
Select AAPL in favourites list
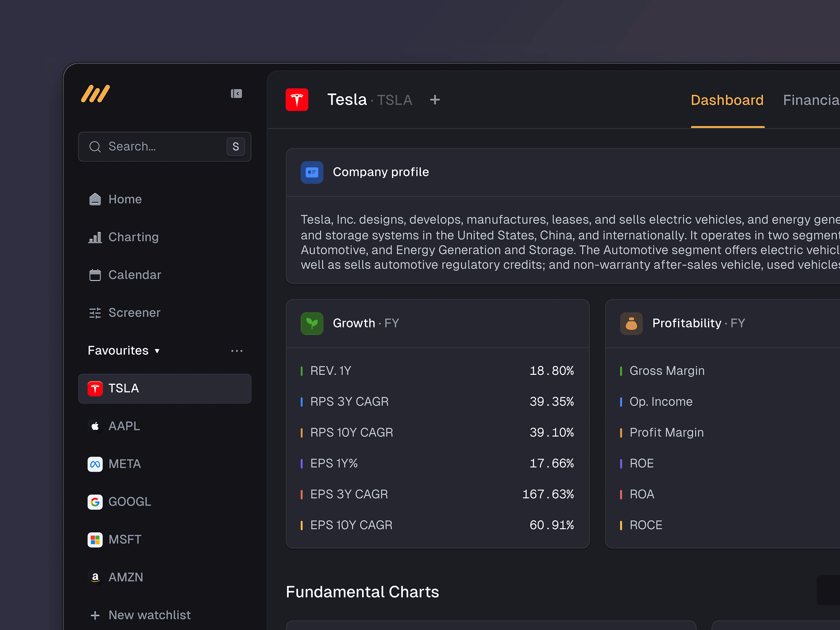pos(124,426)
